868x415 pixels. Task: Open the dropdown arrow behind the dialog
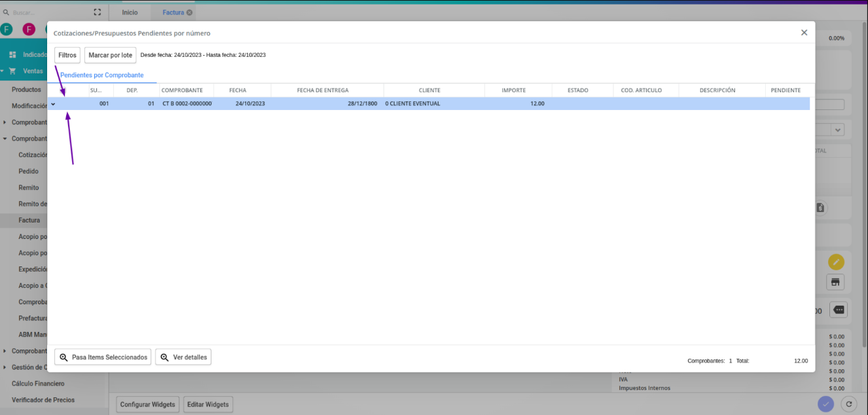(837, 130)
